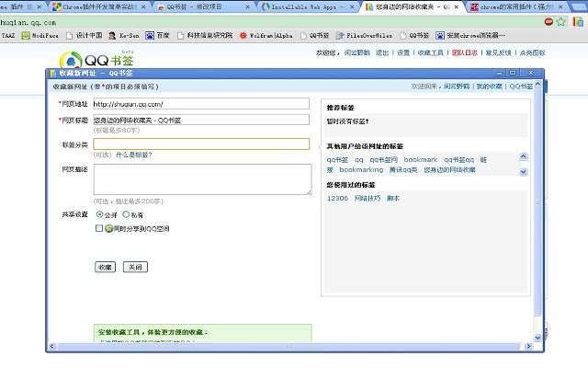Focus the 网页标题 title input field
The height and width of the screenshot is (368, 588).
coord(201,120)
